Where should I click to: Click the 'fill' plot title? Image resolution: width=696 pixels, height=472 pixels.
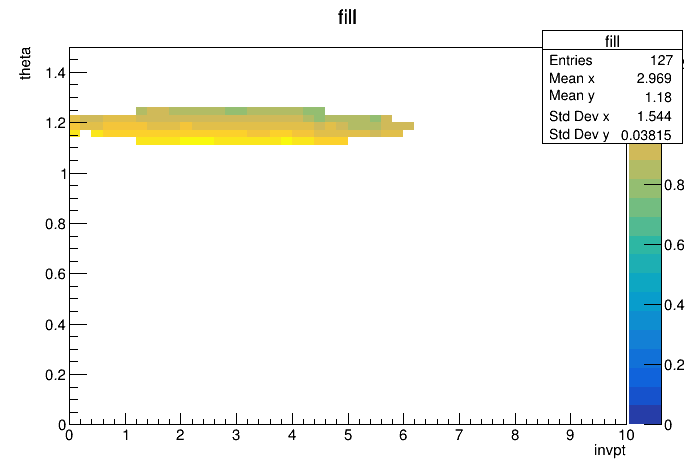tap(347, 17)
